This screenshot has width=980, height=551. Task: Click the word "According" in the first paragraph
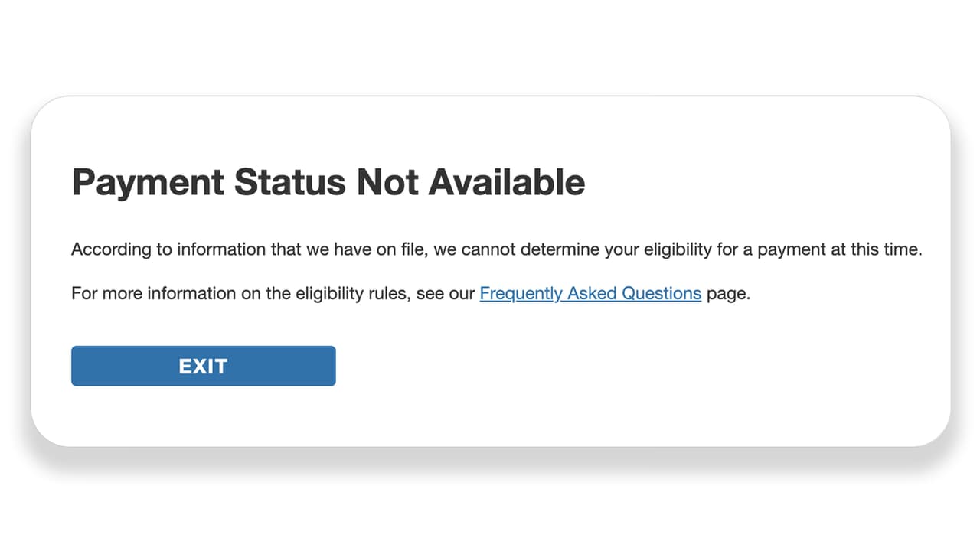(104, 249)
